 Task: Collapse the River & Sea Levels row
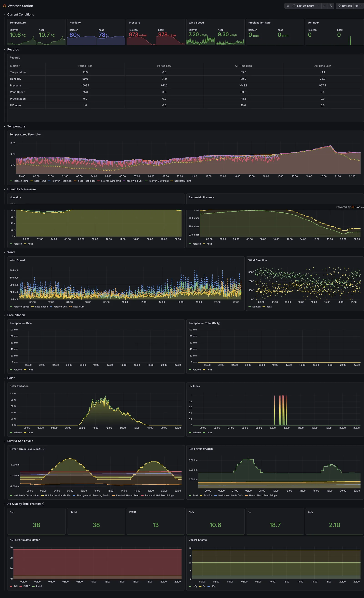tap(4, 441)
